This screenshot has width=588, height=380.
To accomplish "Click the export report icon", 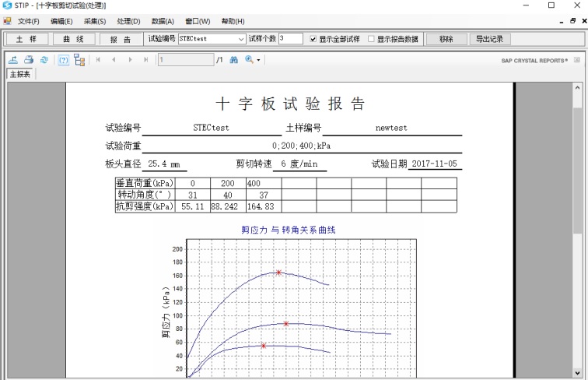I will click(13, 59).
